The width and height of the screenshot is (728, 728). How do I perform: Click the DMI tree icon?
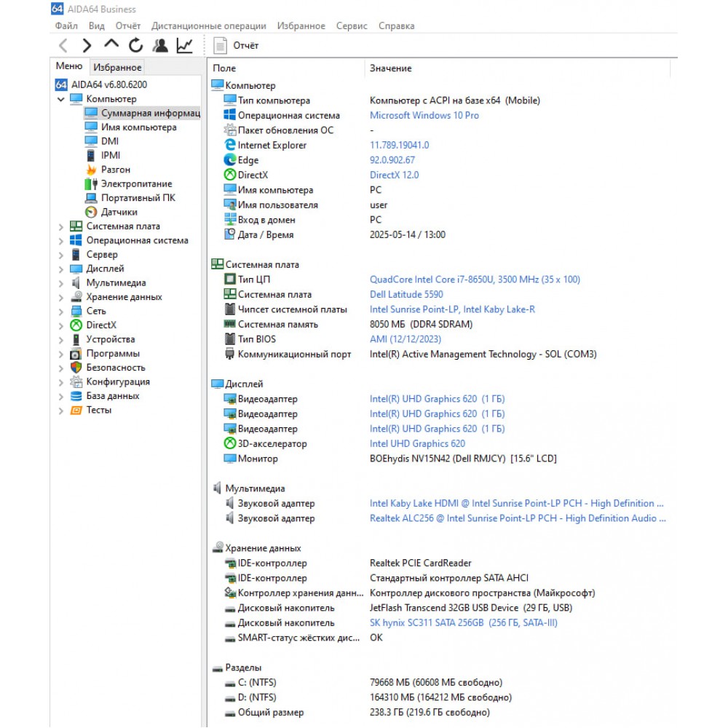[x=92, y=141]
